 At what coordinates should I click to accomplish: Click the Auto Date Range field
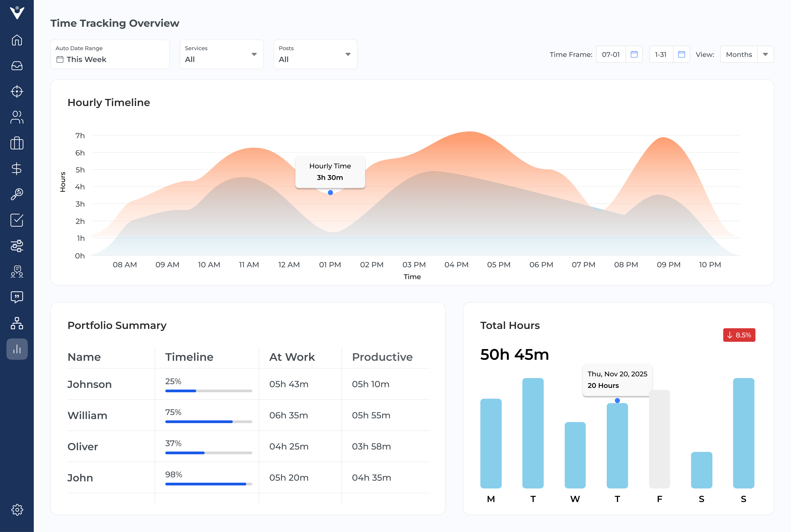[x=110, y=54]
